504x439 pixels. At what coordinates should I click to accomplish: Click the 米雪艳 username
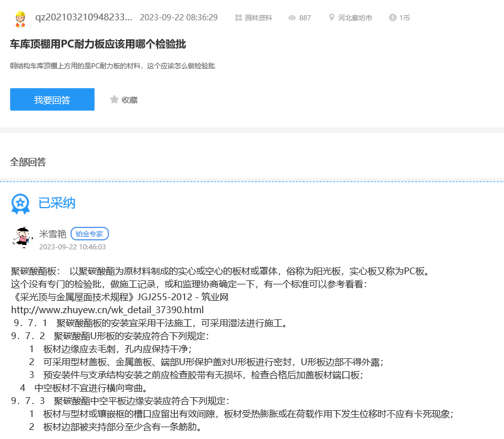[52, 234]
